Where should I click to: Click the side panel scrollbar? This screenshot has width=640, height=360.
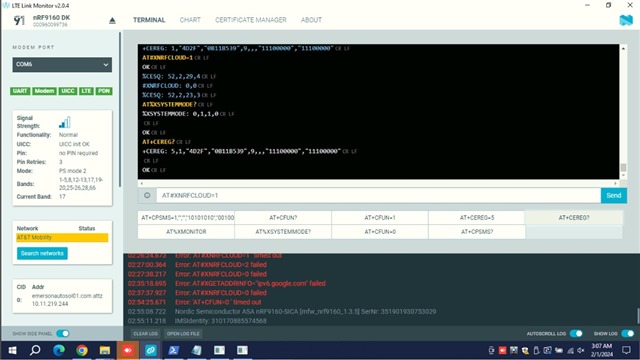[120, 109]
